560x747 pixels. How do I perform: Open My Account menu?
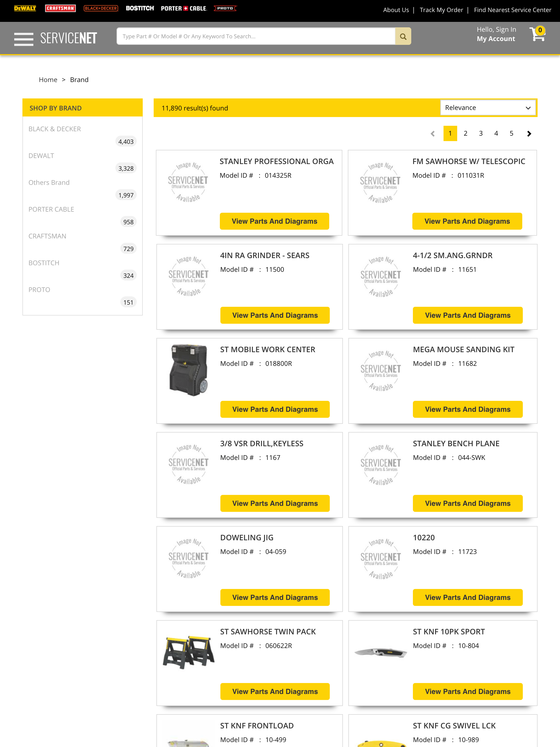click(496, 39)
